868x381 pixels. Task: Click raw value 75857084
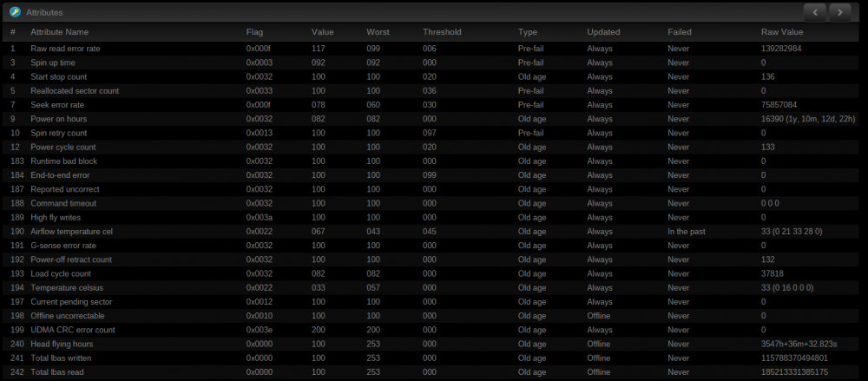tap(779, 105)
